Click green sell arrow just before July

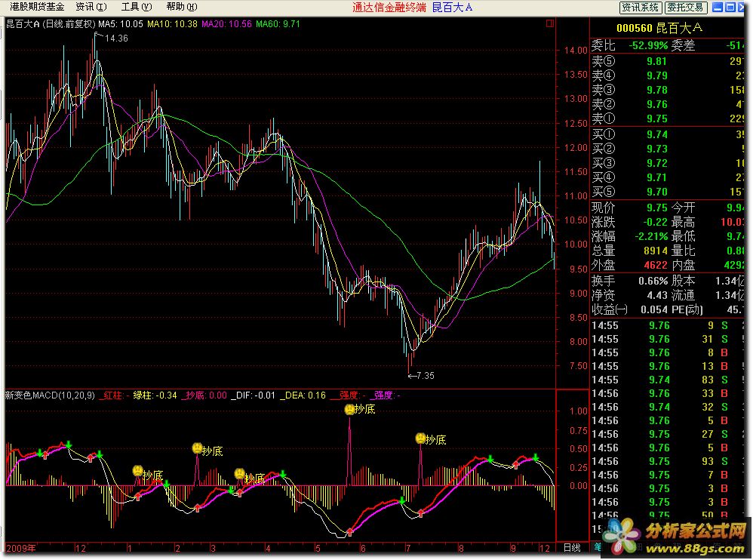pyautogui.click(x=402, y=501)
